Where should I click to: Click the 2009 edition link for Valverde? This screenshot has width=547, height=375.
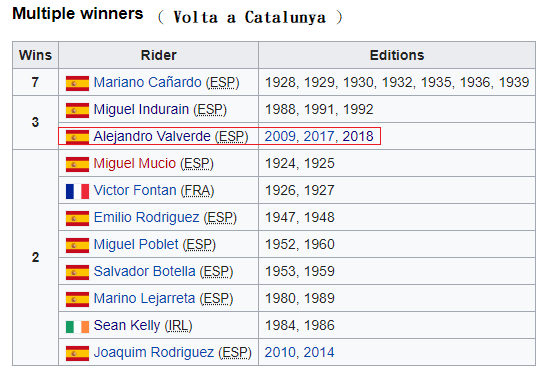coord(280,136)
